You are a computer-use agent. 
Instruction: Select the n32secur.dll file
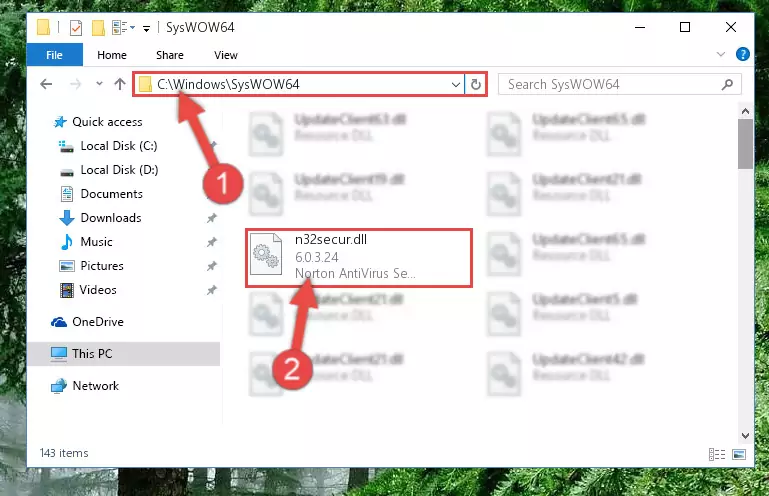click(359, 258)
